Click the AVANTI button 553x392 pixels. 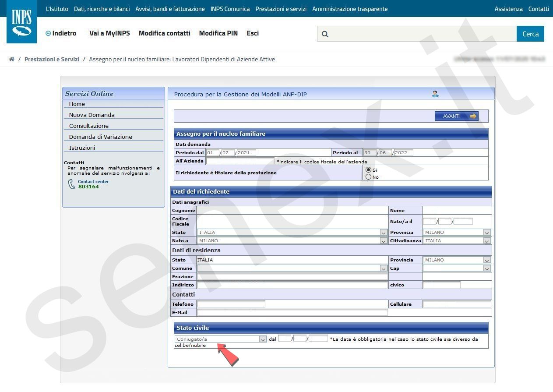coord(456,116)
